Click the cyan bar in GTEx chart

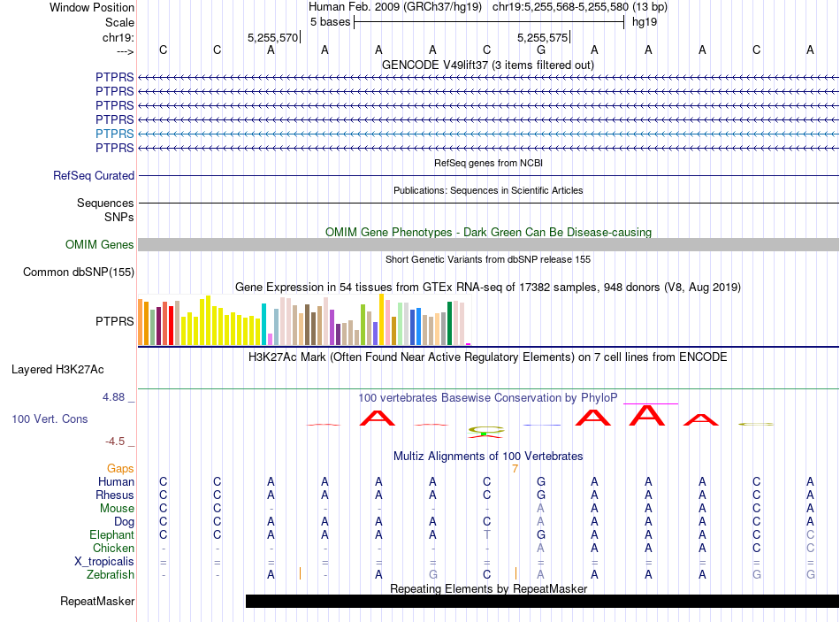click(263, 324)
